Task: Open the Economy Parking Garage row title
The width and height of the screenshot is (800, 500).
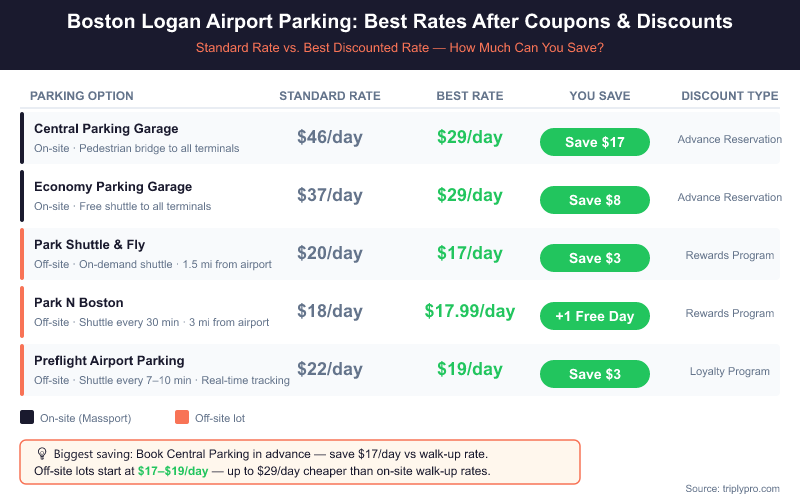Action: coord(113,187)
